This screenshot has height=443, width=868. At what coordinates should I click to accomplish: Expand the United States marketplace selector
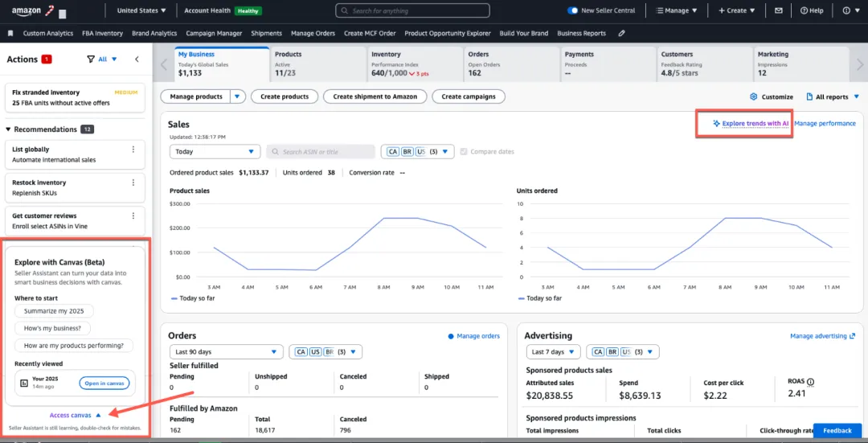(x=141, y=10)
